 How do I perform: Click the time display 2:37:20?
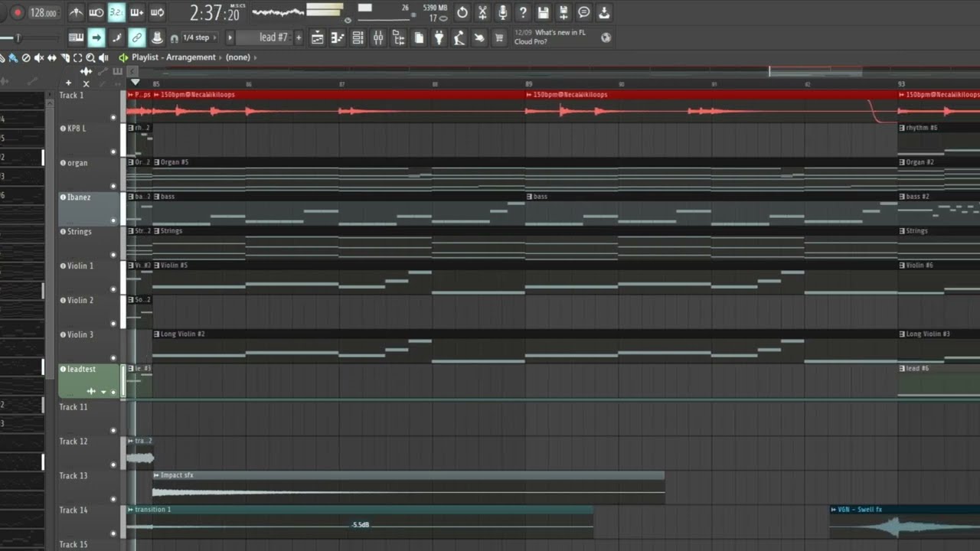tap(214, 13)
